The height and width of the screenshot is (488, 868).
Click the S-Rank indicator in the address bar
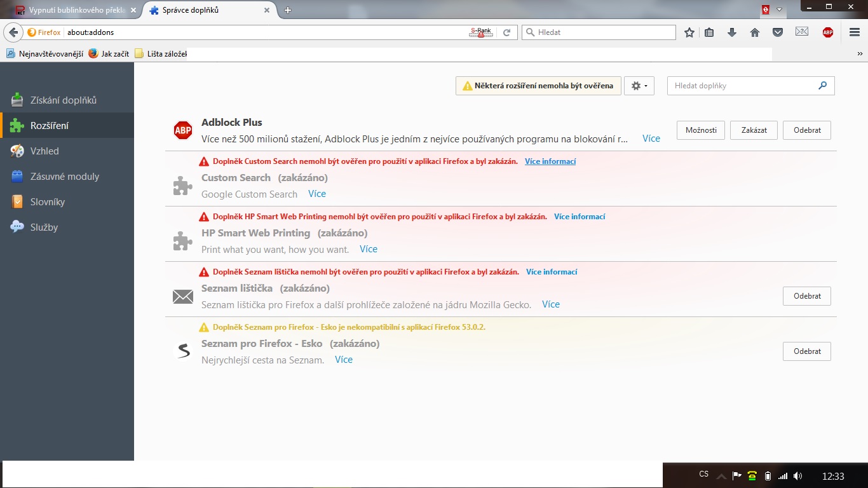pyautogui.click(x=481, y=32)
